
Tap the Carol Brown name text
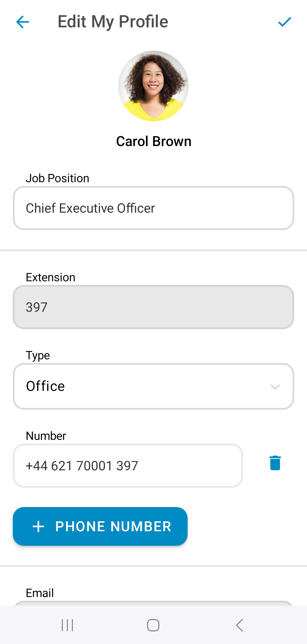154,141
